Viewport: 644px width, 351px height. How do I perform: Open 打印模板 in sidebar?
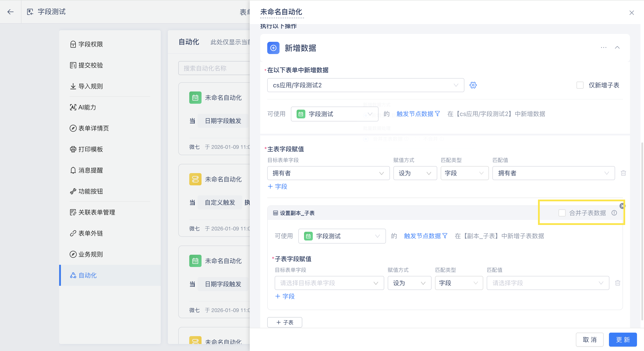110,149
